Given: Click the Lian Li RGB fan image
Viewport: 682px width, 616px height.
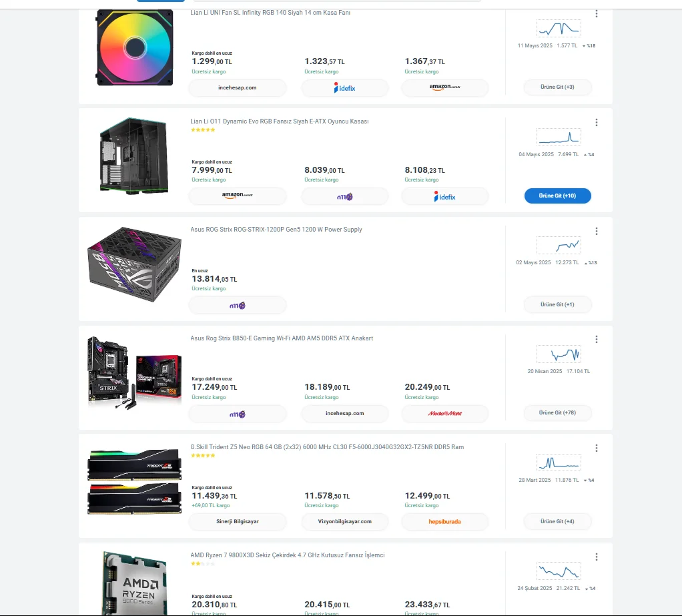Looking at the screenshot, I should (x=134, y=47).
